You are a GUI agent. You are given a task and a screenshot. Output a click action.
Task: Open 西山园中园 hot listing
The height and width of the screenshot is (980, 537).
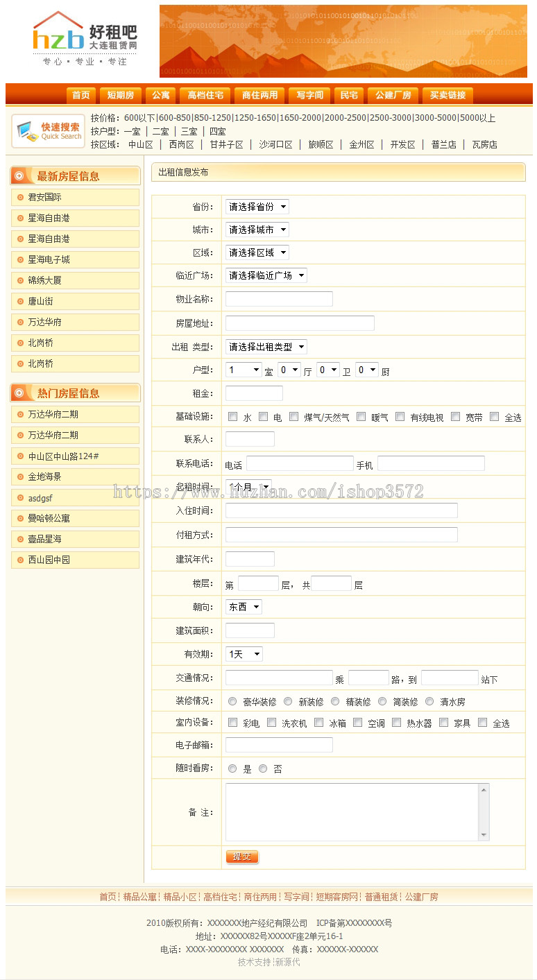pyautogui.click(x=75, y=560)
